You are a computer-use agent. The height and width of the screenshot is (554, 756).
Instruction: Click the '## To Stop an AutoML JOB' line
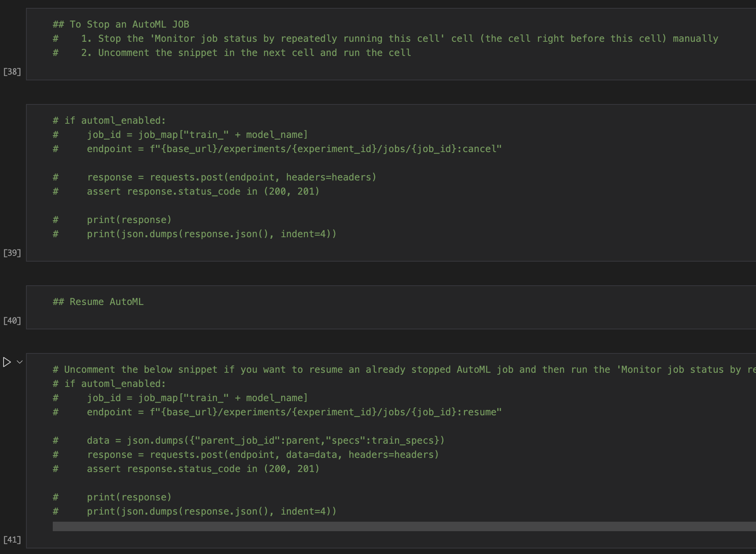point(121,24)
